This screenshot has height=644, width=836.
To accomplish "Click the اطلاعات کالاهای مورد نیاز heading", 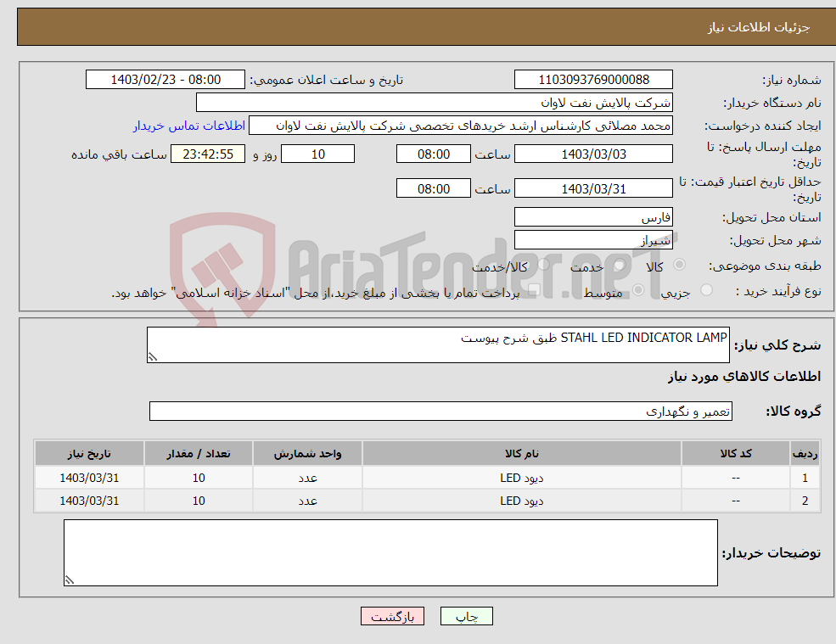I will tap(743, 377).
